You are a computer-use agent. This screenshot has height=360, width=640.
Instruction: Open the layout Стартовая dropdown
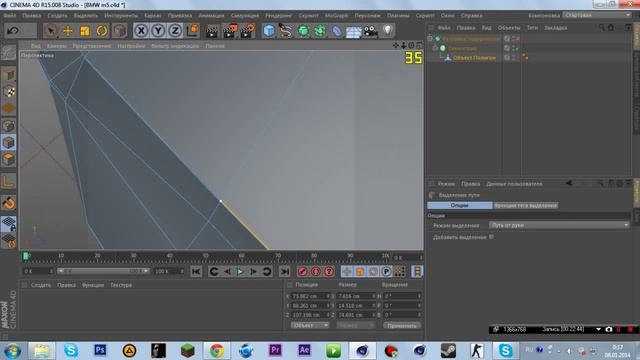coord(596,15)
